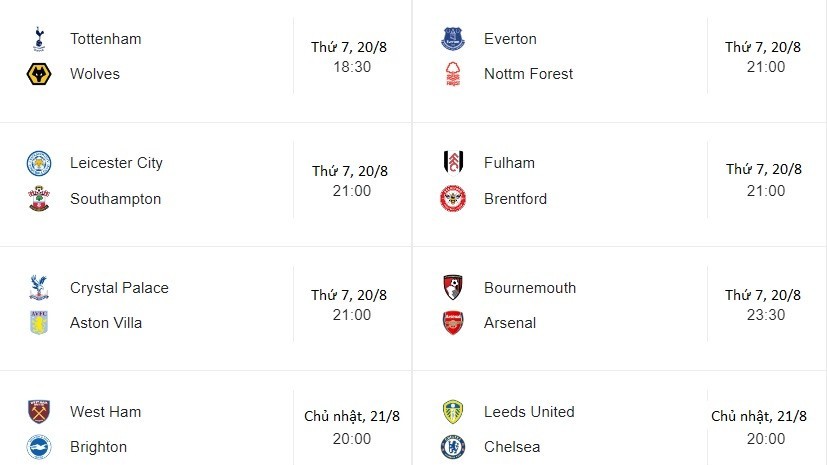Screen dimensions: 827x465
Task: Select the Fulham club crest
Action: coord(453,163)
